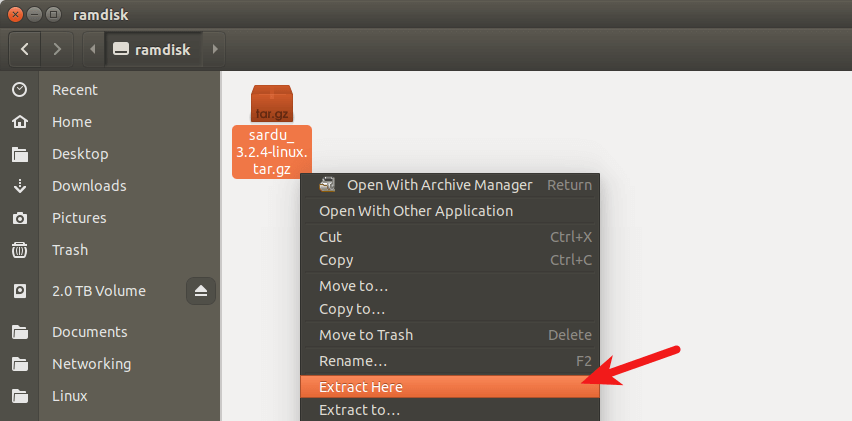Choose Open With Other Application
The image size is (852, 421).
click(450, 211)
